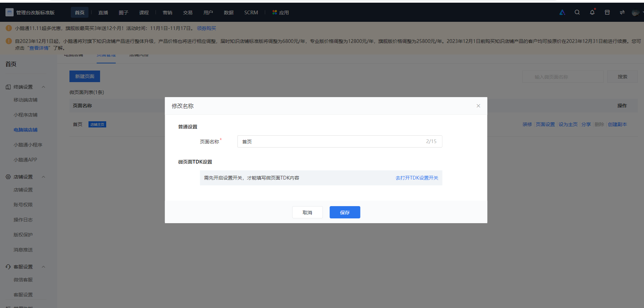This screenshot has height=308, width=644.
Task: Open the 用户 navigation item
Action: 208,13
